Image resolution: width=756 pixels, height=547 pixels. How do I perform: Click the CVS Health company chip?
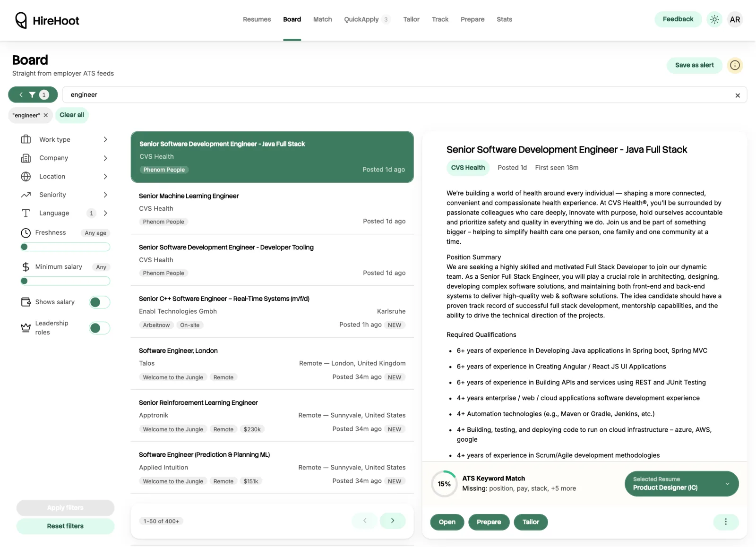tap(468, 168)
